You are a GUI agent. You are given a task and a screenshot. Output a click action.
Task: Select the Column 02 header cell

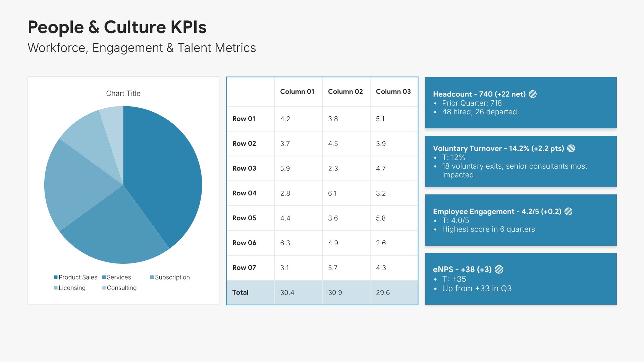345,92
